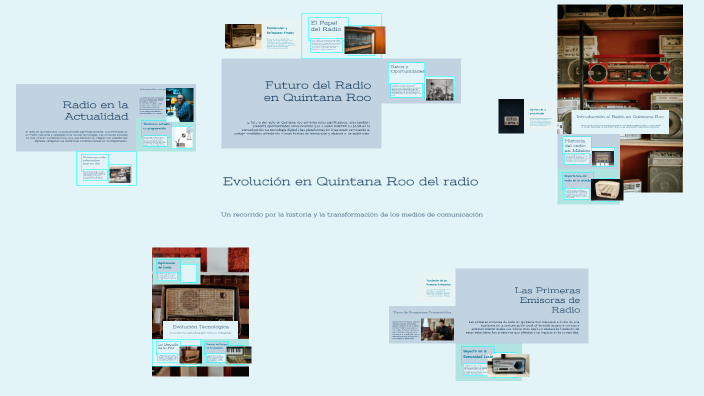
Task: Select the paragraph under 'Las Primeras Emisoras de Radio'
Action: [523, 327]
